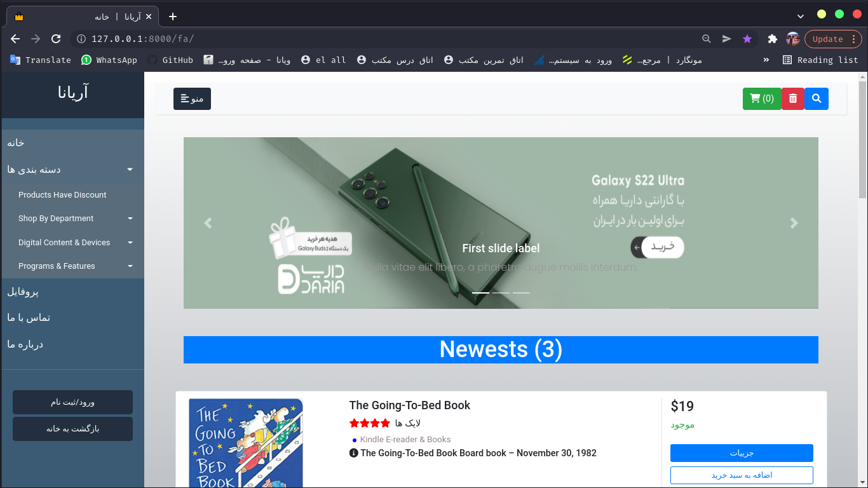Screen dimensions: 868x488
Task: Open the browser profile avatar
Action: tap(793, 39)
